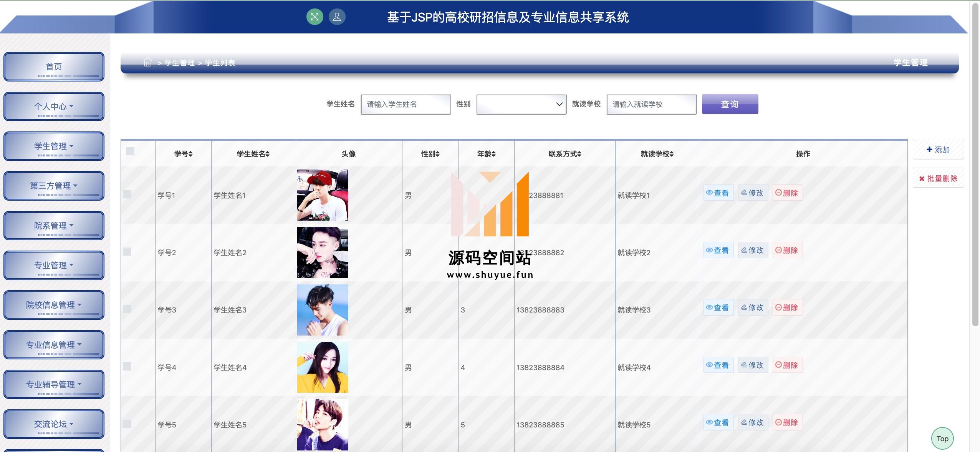Open avatar thumbnail of 学生姓名4

pos(323,367)
